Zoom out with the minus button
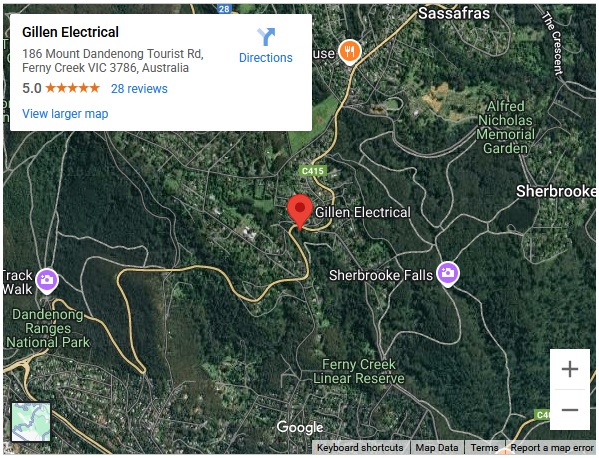The width and height of the screenshot is (599, 458). click(570, 410)
